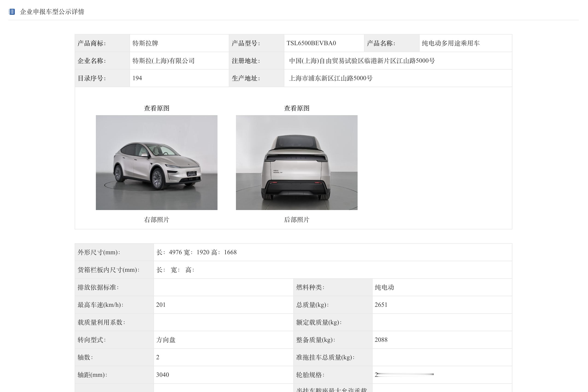
Task: Select product model TSL6500BEVBA0
Action: [x=311, y=43]
